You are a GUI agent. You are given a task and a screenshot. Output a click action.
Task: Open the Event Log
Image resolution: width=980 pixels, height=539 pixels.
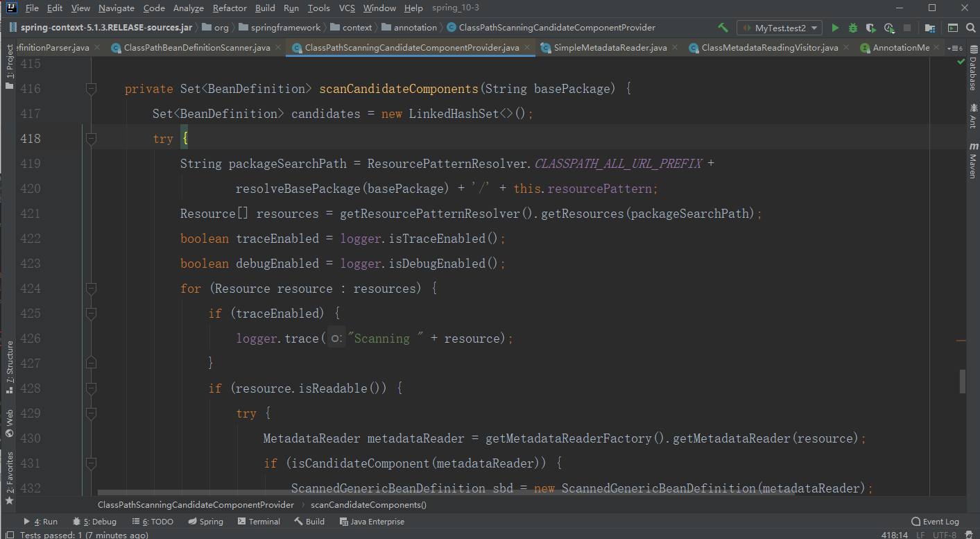(935, 522)
